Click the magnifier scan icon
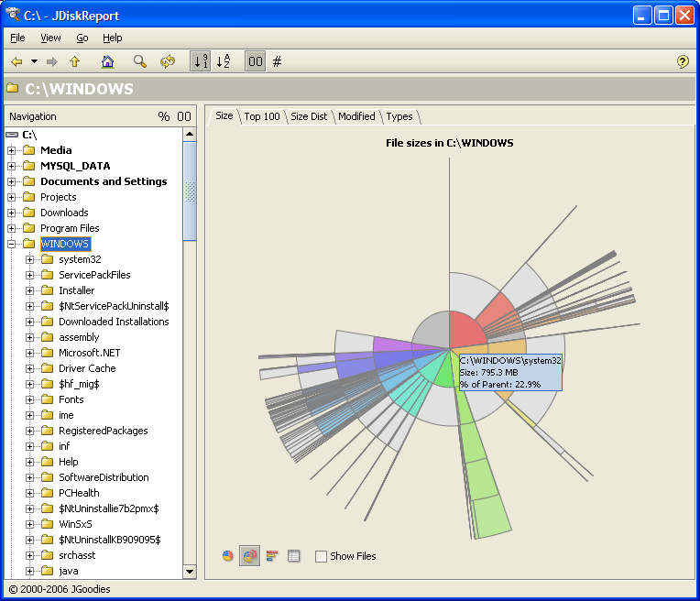 [x=140, y=61]
